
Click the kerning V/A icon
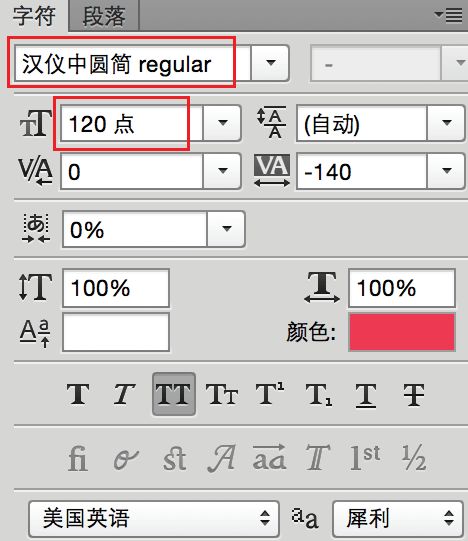(x=36, y=171)
